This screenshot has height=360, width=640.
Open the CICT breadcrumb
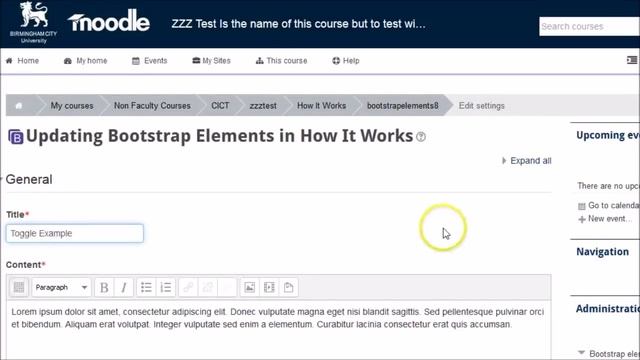click(x=220, y=106)
